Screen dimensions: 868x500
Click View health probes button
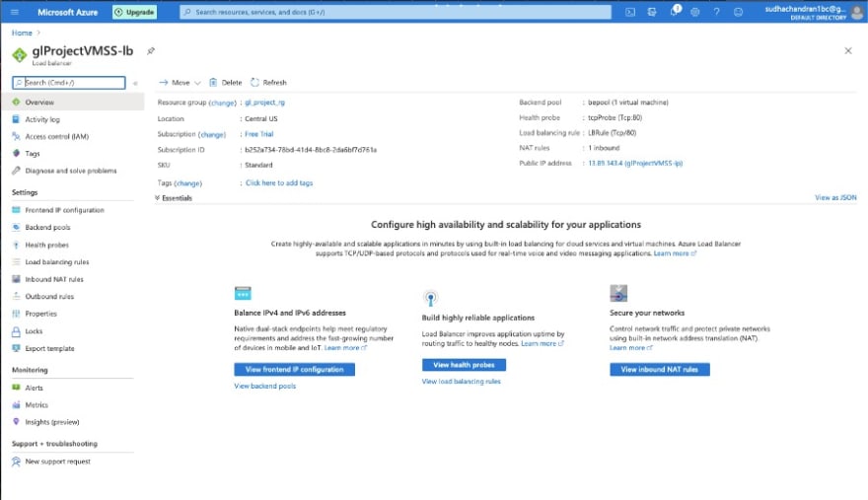pyautogui.click(x=464, y=365)
